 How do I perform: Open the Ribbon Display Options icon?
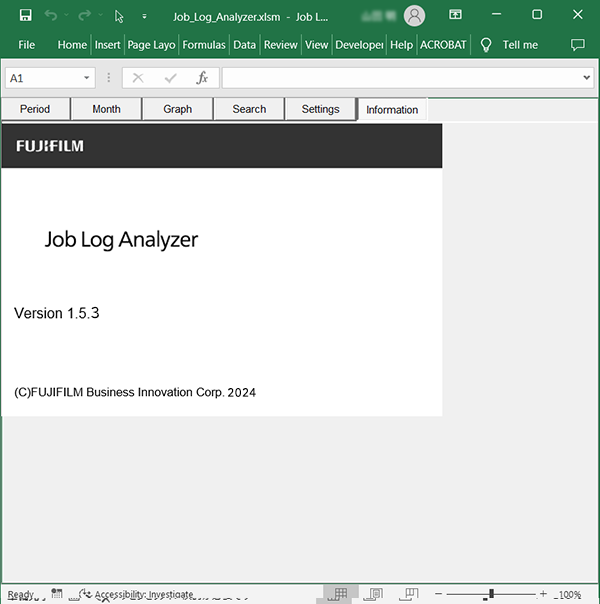[455, 15]
